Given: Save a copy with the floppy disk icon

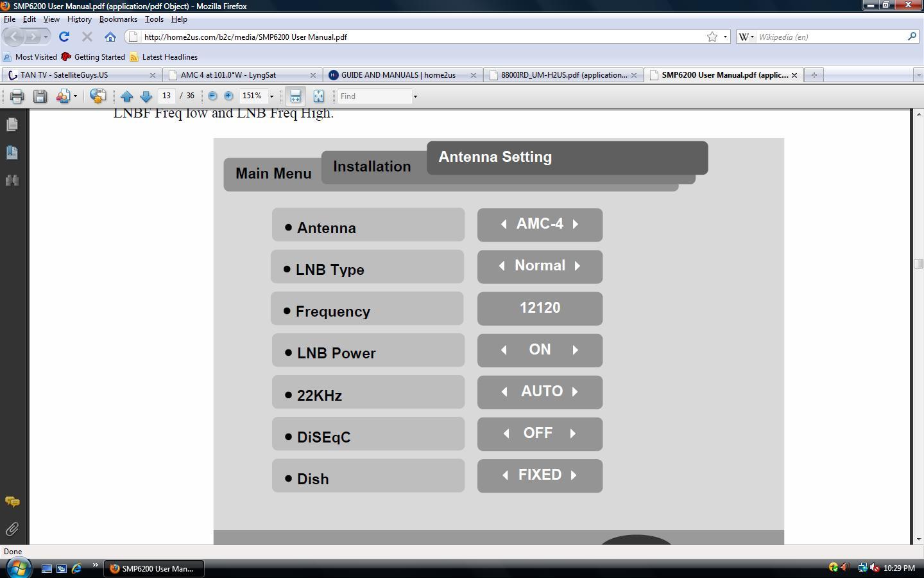Looking at the screenshot, I should click(40, 96).
